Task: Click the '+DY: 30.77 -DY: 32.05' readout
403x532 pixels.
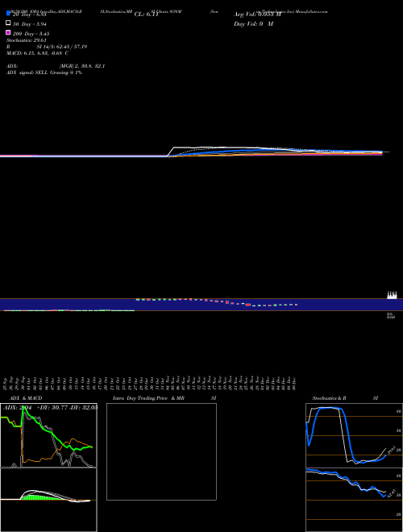Action: click(67, 408)
